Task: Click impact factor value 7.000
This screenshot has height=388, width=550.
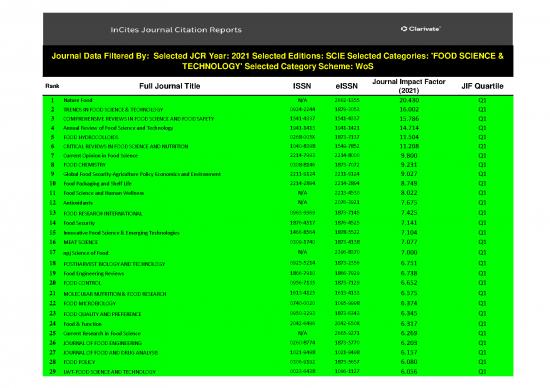Action: 409,253
